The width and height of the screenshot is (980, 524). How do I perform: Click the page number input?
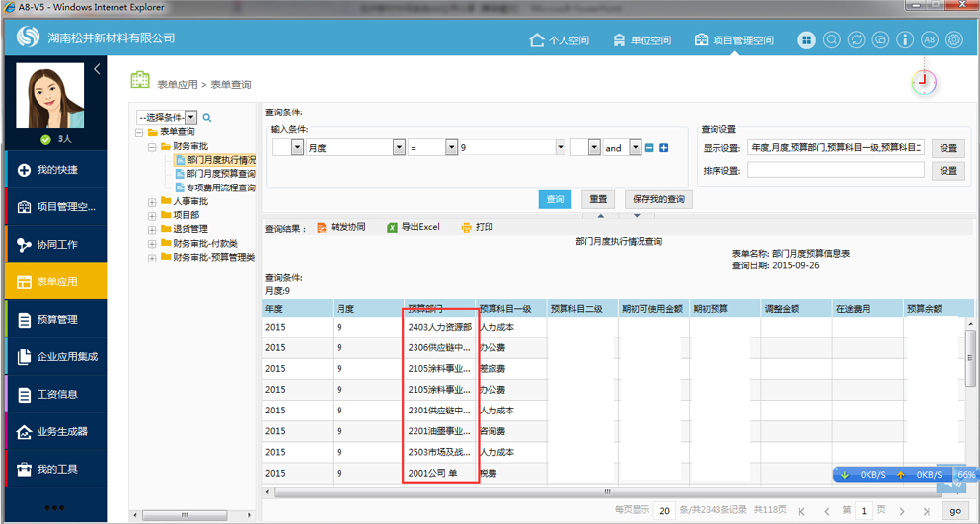pyautogui.click(x=864, y=511)
